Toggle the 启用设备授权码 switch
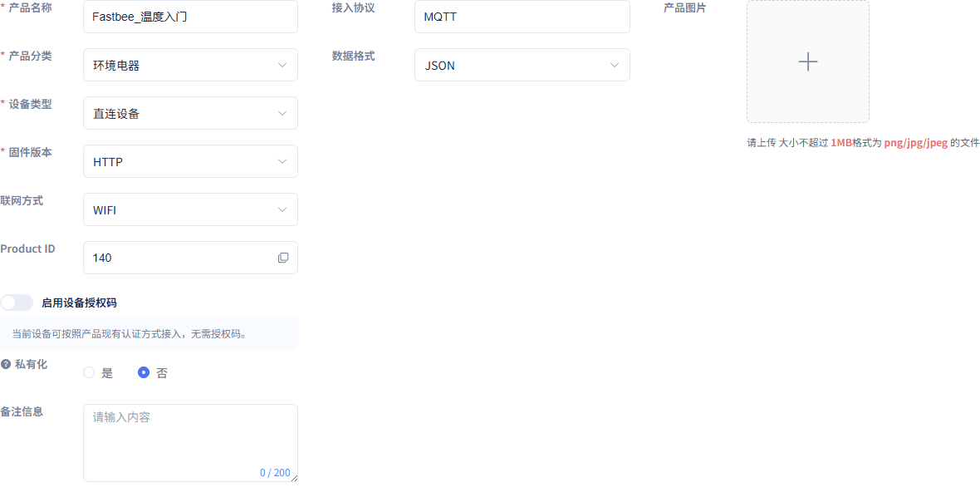This screenshot has width=980, height=497. (17, 303)
